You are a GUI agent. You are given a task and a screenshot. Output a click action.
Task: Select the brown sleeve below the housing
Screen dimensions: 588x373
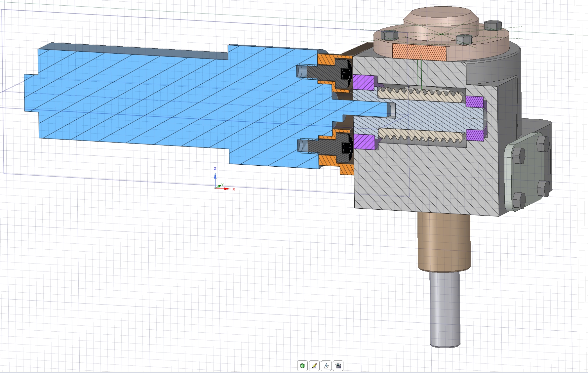pyautogui.click(x=444, y=241)
